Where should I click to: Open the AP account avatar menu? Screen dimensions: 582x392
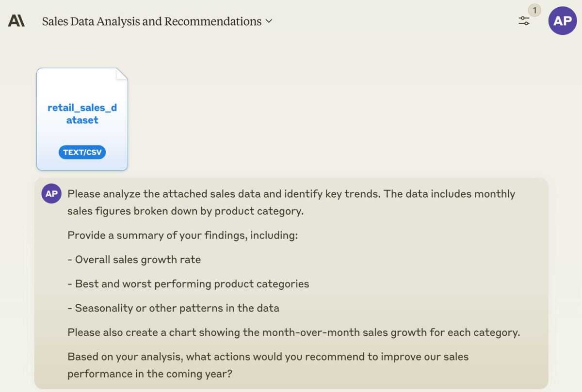562,20
